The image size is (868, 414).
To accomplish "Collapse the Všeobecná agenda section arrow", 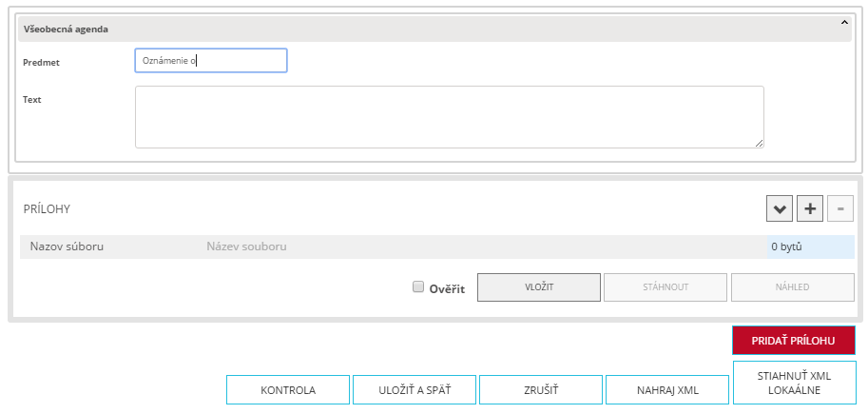I will pyautogui.click(x=842, y=21).
